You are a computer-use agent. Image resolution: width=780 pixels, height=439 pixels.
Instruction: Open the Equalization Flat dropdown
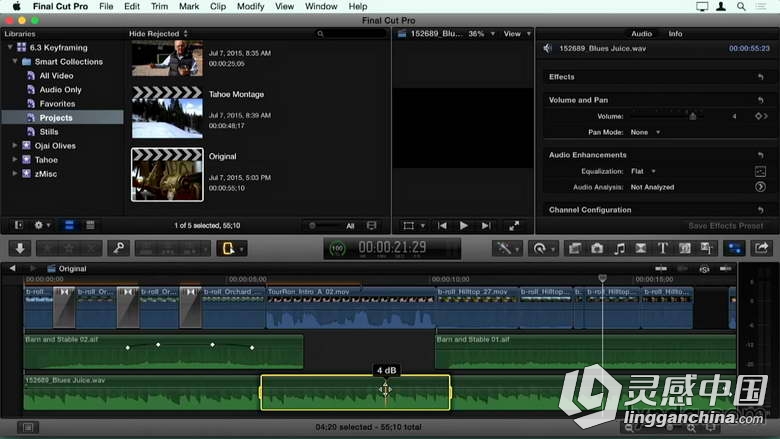coord(643,171)
